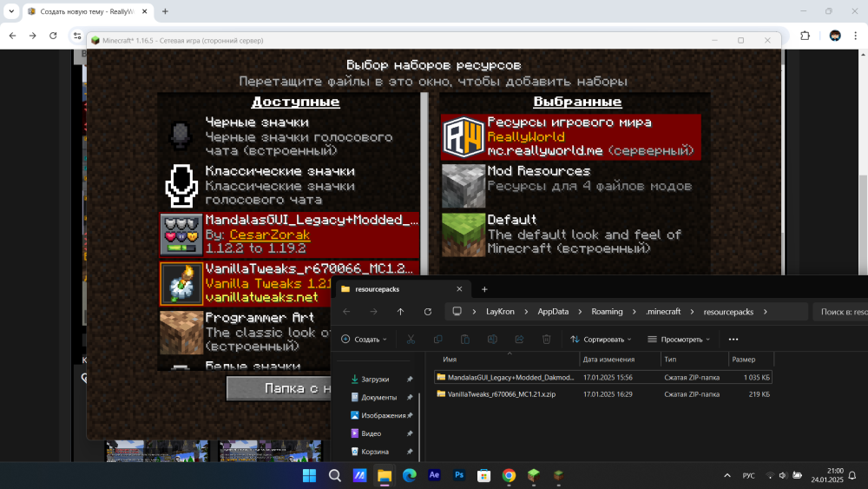
Task: Click the Paste icon in Explorer toolbar
Action: click(x=465, y=339)
